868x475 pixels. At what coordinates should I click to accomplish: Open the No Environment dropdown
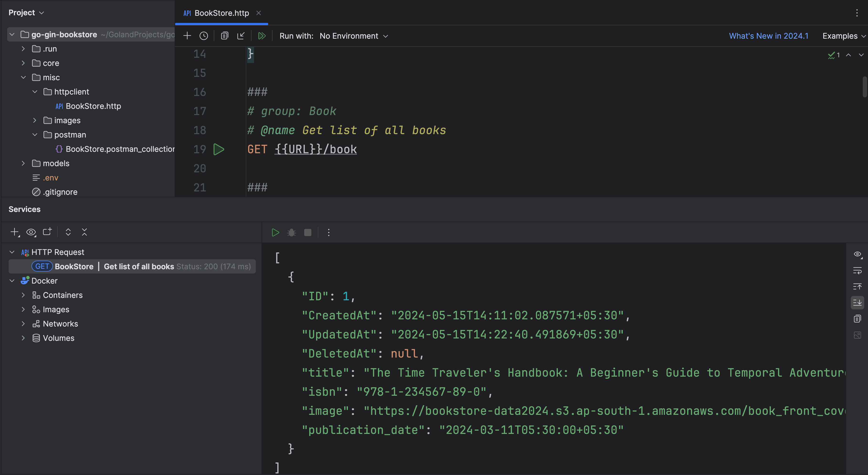[353, 36]
